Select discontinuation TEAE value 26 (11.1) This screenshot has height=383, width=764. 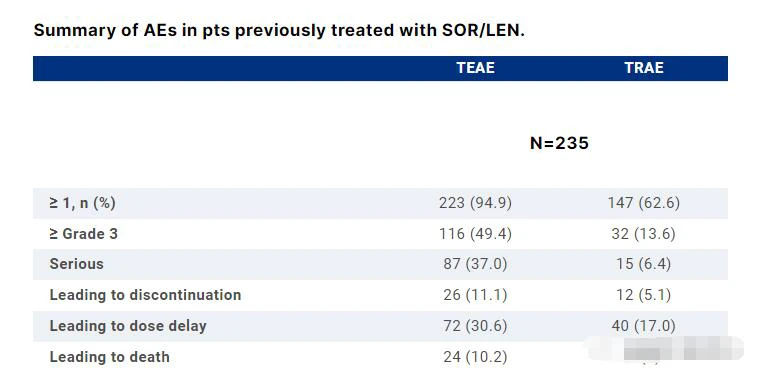point(476,295)
